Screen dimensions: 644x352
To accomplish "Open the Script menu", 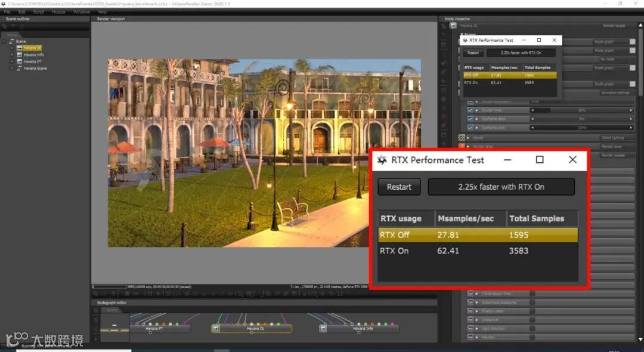I will pos(39,12).
